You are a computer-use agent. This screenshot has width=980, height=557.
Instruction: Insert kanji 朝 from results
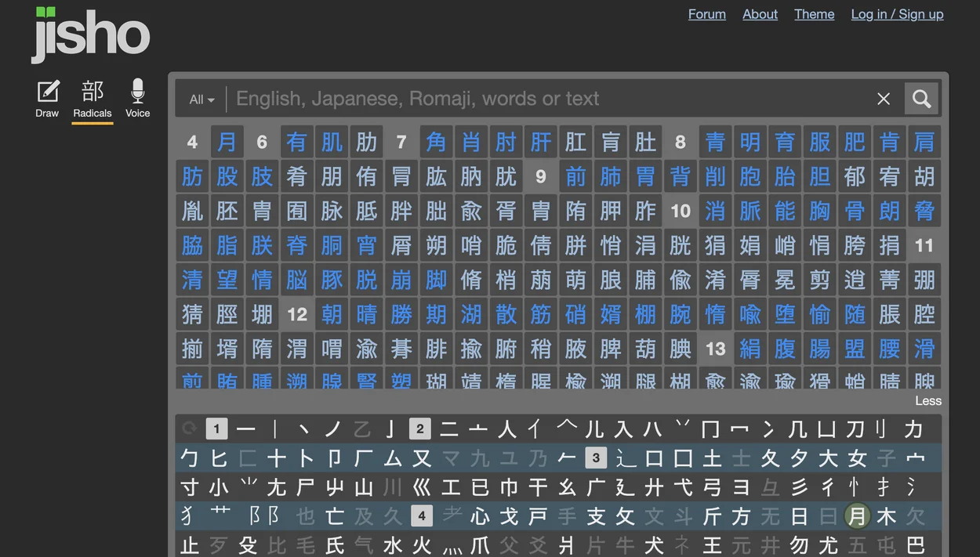click(332, 314)
